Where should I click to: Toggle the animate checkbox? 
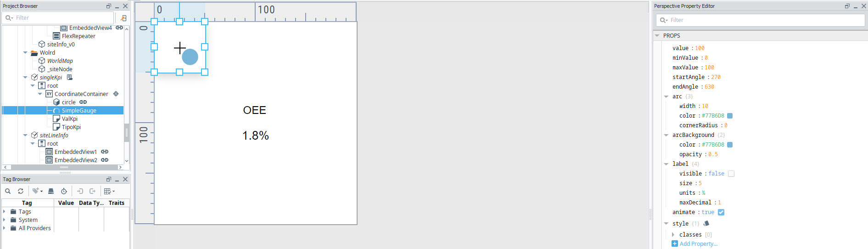[721, 212]
